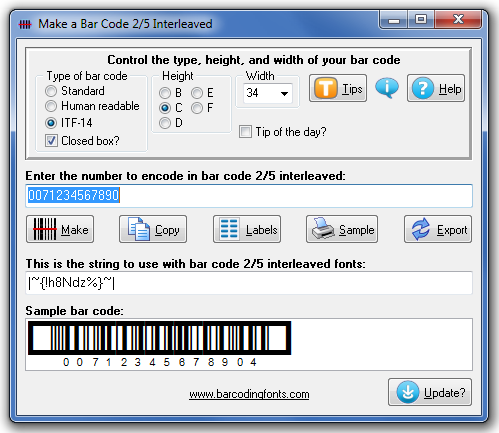Open the Tips button
The width and height of the screenshot is (499, 433).
click(338, 88)
